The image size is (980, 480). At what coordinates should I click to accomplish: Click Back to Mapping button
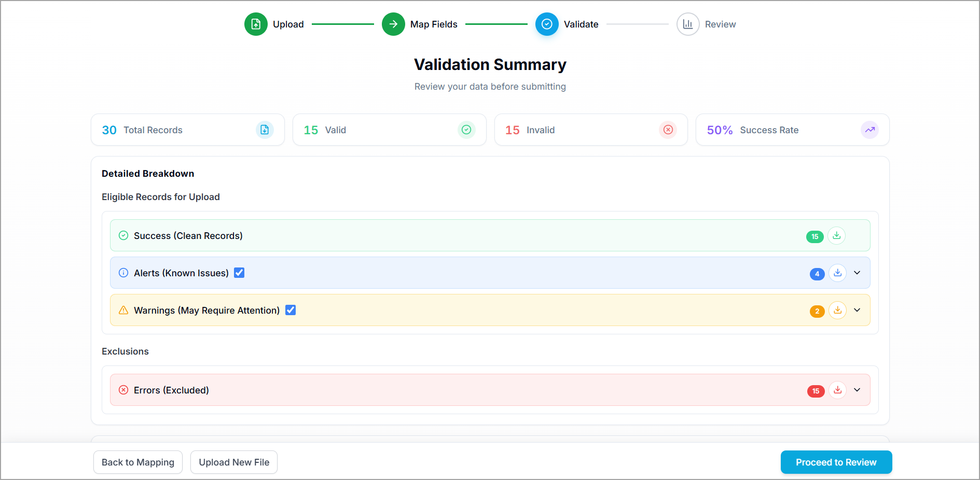138,462
